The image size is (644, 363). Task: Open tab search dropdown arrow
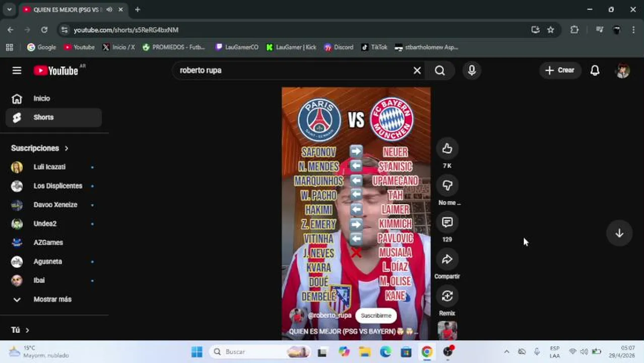tap(9, 10)
